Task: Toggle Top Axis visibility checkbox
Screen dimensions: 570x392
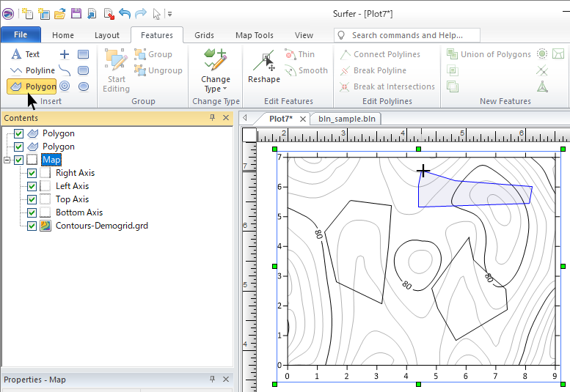Action: click(32, 199)
